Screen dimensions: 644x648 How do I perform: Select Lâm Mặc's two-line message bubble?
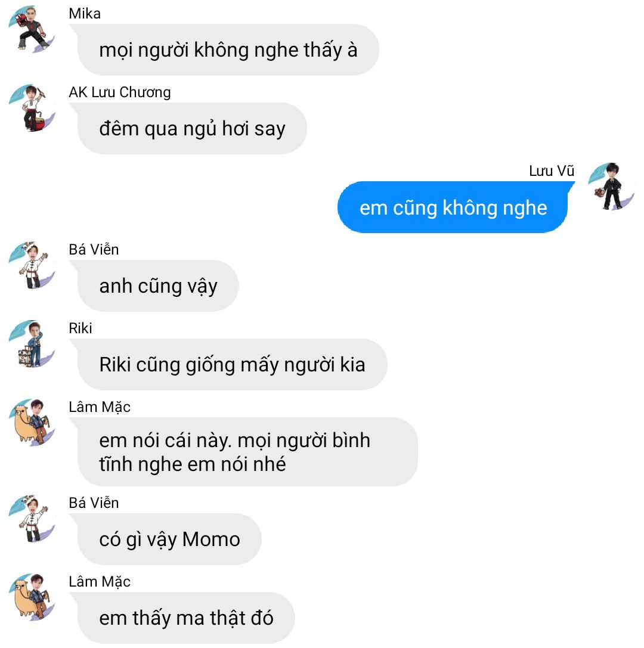point(247,452)
